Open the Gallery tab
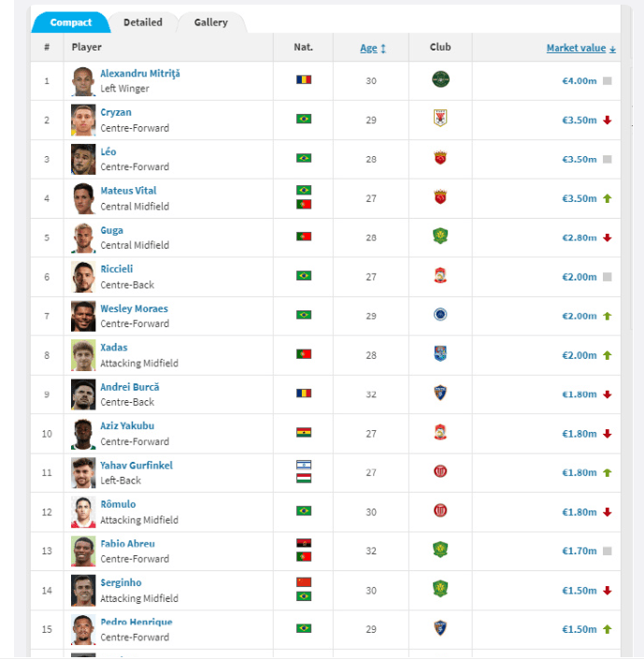 click(x=210, y=22)
